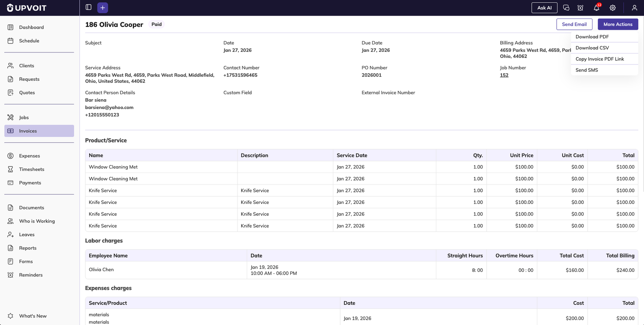Viewport: 644px width, 325px height.
Task: Click the Schedule calendar icon
Action: pos(10,41)
